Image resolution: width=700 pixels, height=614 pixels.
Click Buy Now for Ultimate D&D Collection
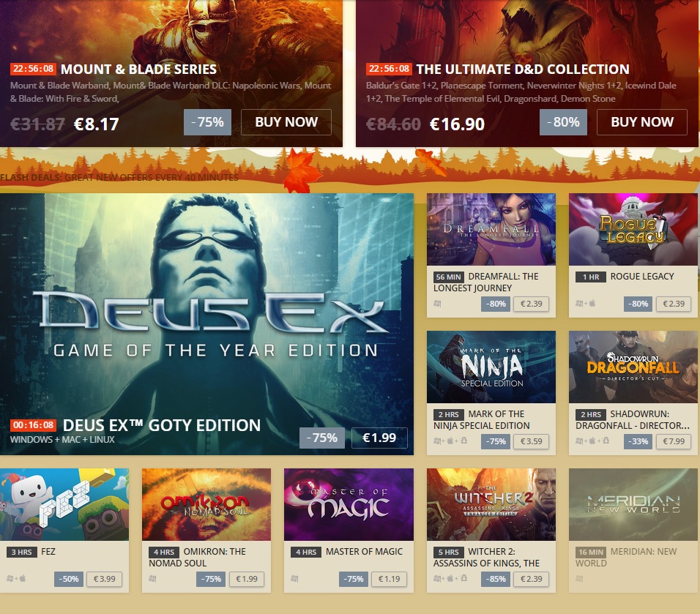click(x=641, y=121)
